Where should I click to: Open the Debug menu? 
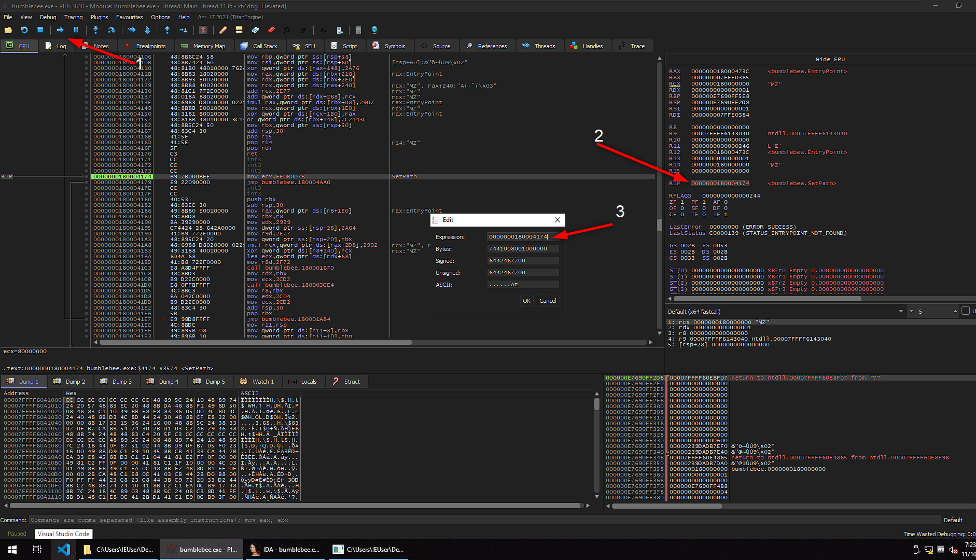point(48,17)
